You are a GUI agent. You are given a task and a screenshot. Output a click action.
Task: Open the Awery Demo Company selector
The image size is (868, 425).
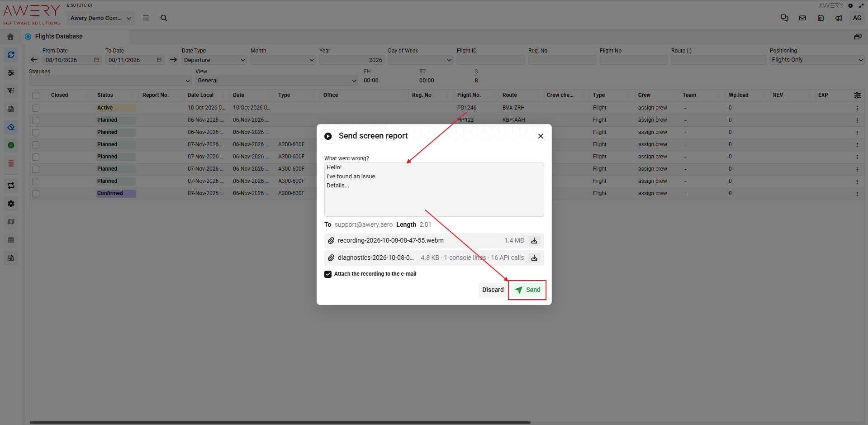coord(101,18)
